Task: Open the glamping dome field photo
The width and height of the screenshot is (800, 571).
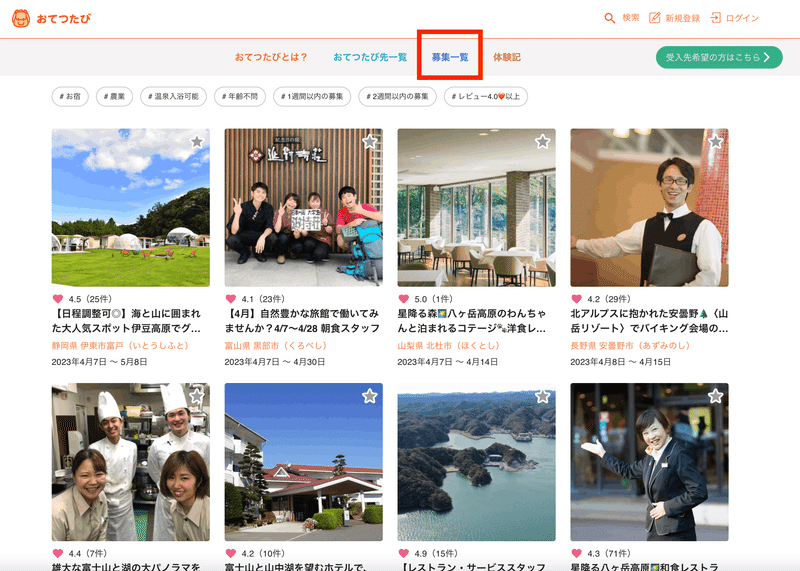Action: pyautogui.click(x=131, y=208)
